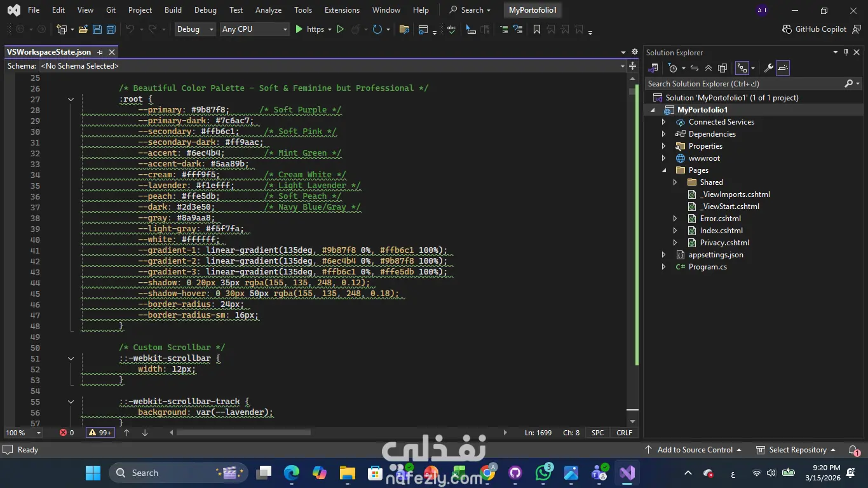868x488 pixels.
Task: Open File Explorer from the taskbar
Action: coord(347,473)
